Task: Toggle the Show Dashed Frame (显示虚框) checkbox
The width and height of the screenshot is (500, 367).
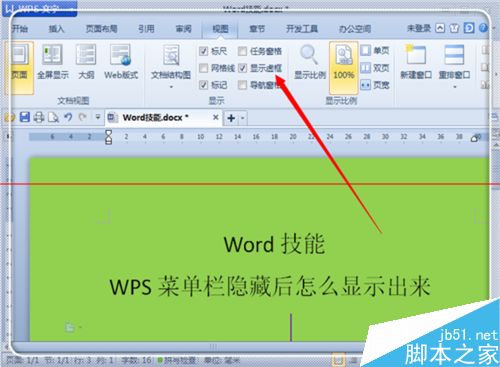Action: coord(242,68)
